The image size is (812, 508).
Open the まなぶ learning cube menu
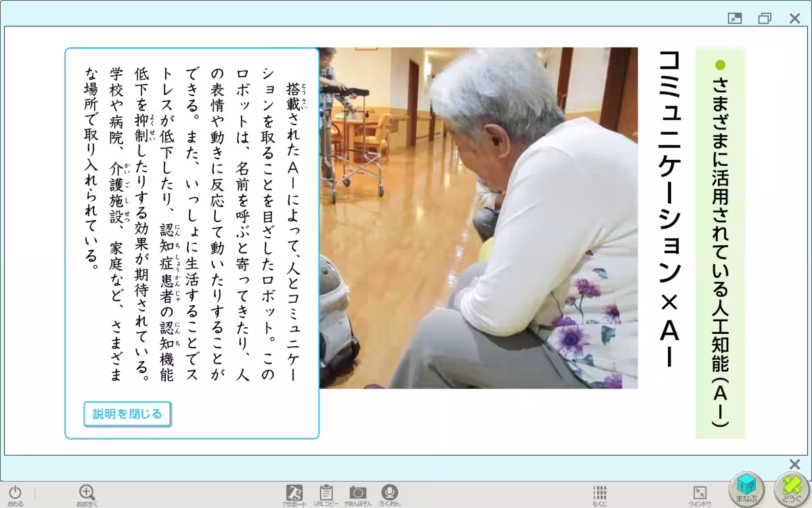tap(747, 486)
